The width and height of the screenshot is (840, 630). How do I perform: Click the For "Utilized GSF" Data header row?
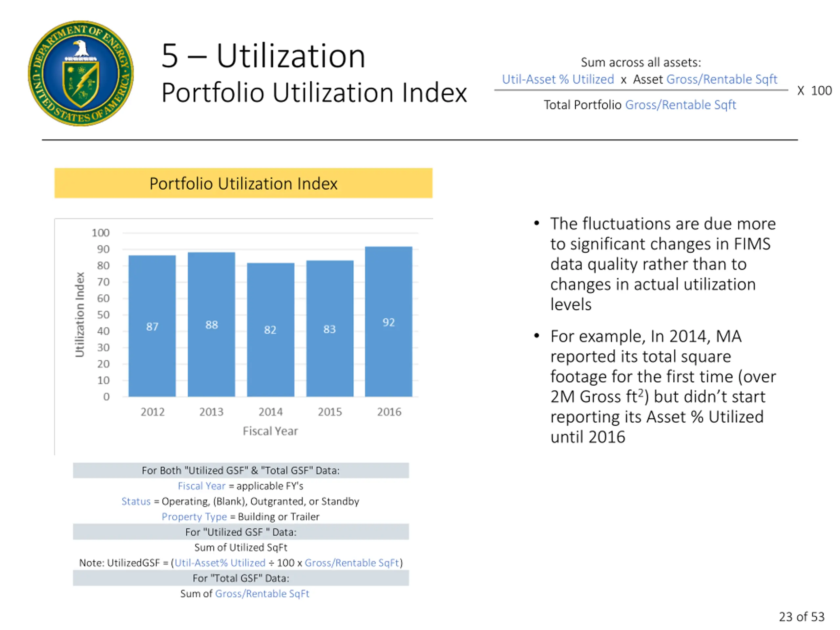coord(241,532)
